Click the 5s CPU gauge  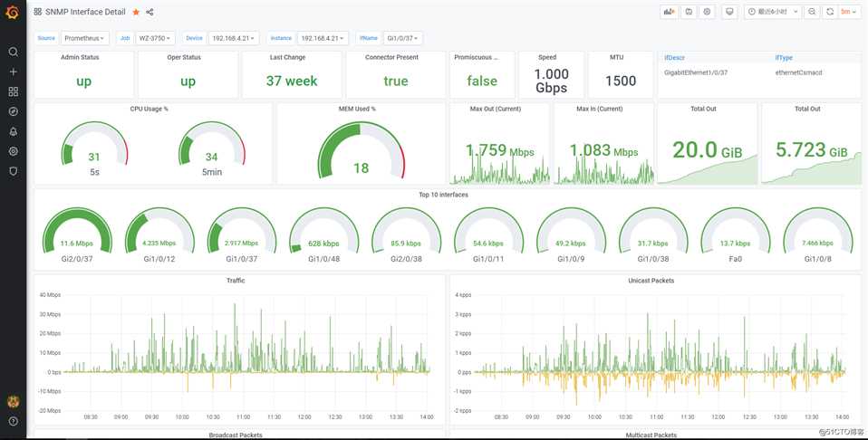(x=94, y=145)
